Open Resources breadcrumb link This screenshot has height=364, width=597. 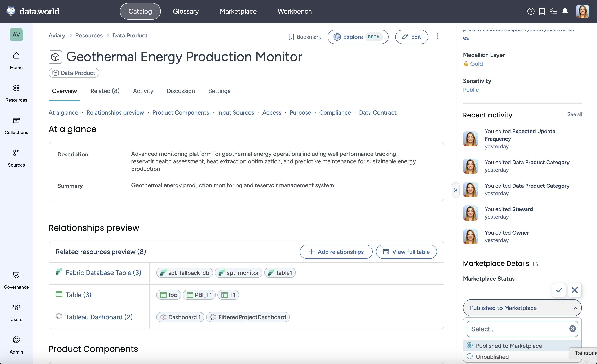pos(89,35)
